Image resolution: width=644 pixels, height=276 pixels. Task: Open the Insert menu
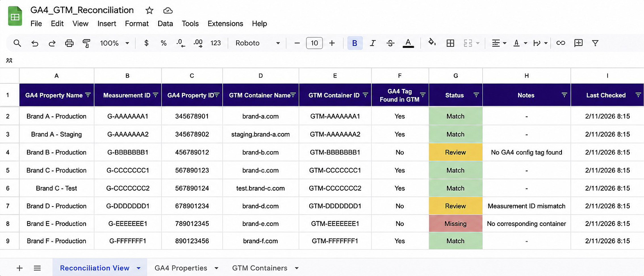107,24
